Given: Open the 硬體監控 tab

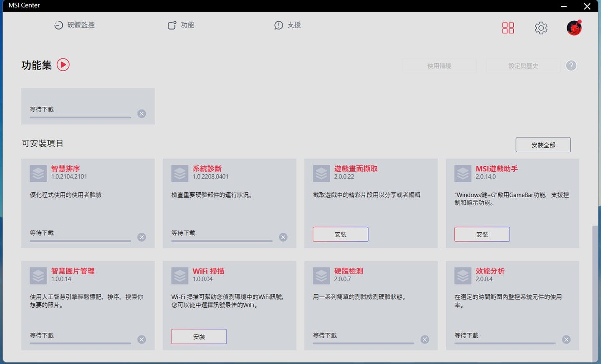Looking at the screenshot, I should click(x=74, y=25).
